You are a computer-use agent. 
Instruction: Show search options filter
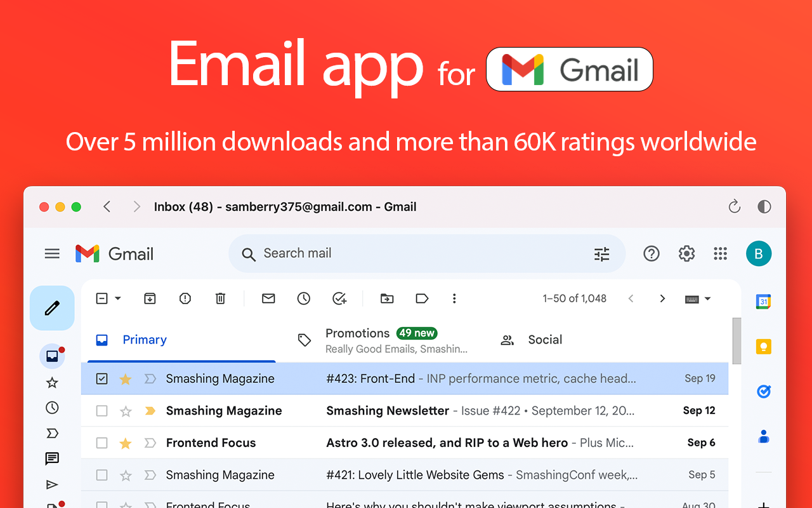coord(601,254)
